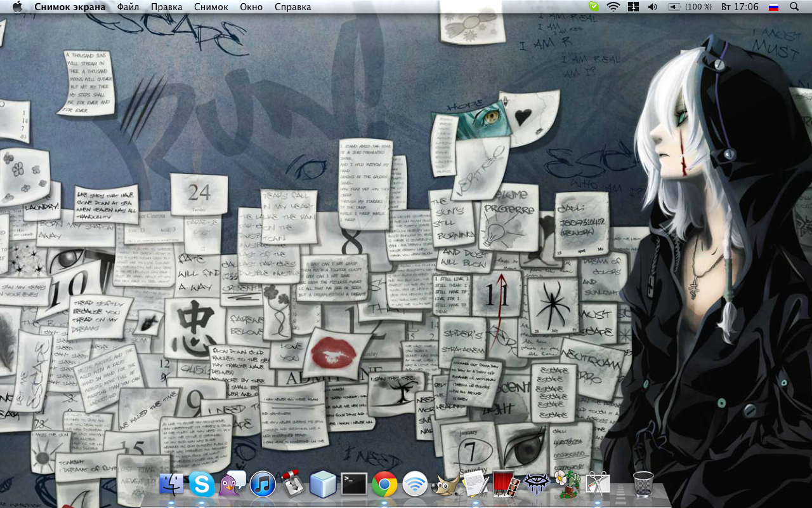Launch Skype from the Dock
This screenshot has height=508, width=812.
click(x=202, y=485)
